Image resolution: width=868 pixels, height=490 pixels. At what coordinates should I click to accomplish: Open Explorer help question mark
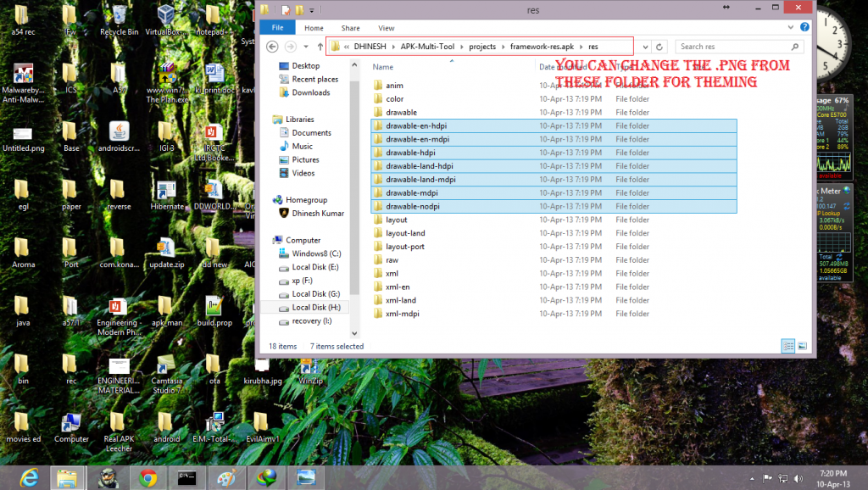[x=804, y=26]
